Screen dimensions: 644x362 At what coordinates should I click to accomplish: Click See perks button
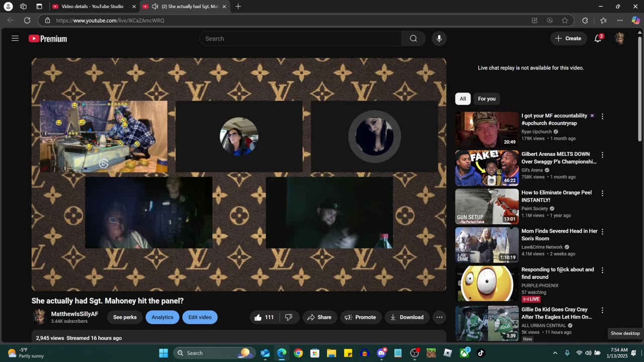tap(125, 317)
